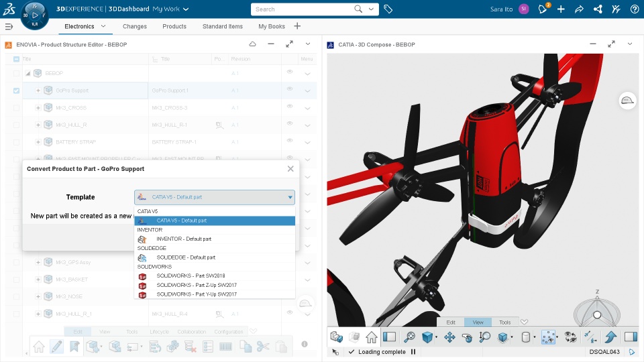The width and height of the screenshot is (644, 362).
Task: Click the blue cube view icon
Action: tap(427, 337)
